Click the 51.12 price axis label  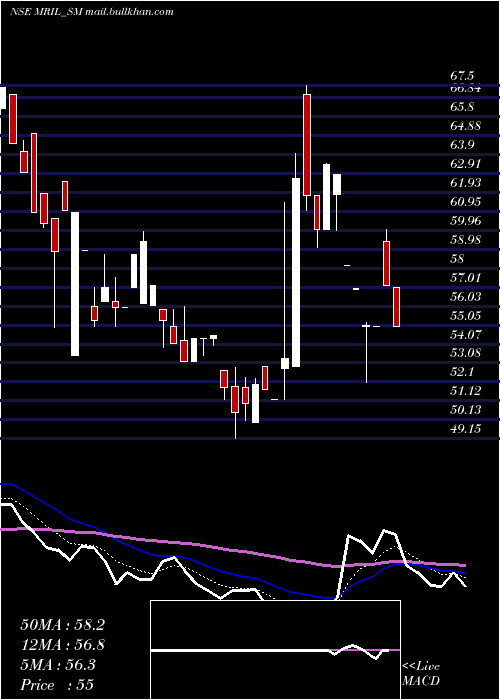(x=466, y=391)
